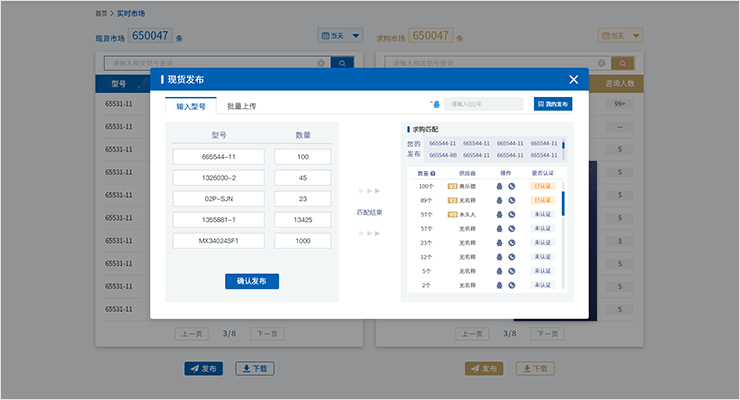Click the gold 发布 button at the bottom
This screenshot has width=740, height=400.
484,368
